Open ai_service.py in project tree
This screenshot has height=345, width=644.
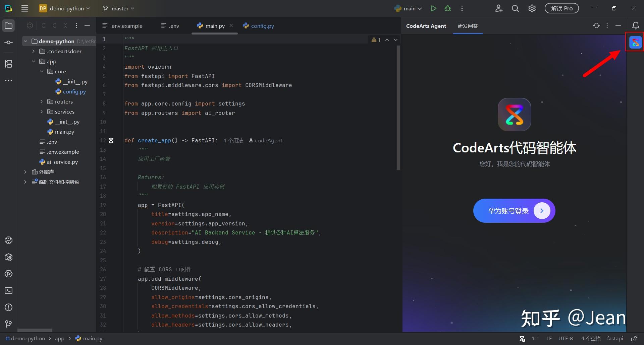[59, 162]
